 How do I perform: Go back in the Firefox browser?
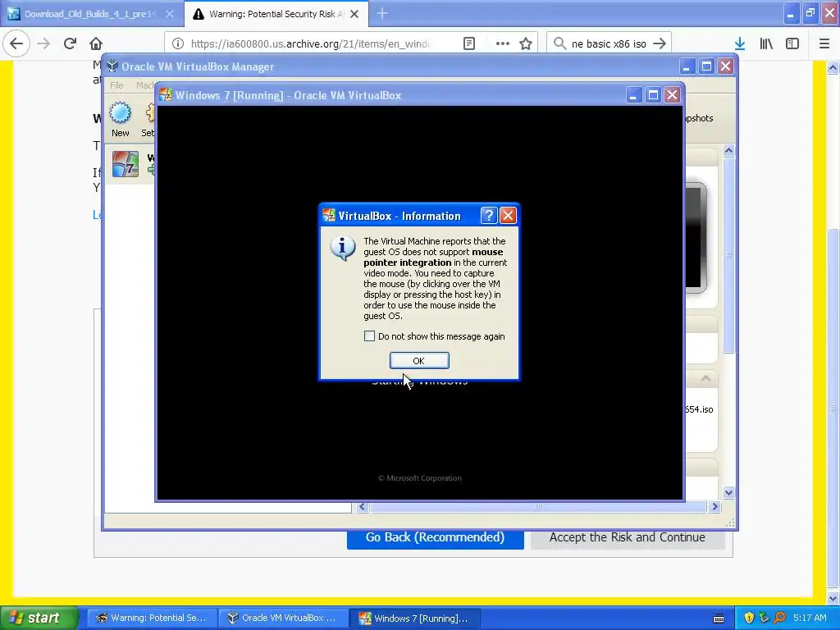[x=16, y=43]
